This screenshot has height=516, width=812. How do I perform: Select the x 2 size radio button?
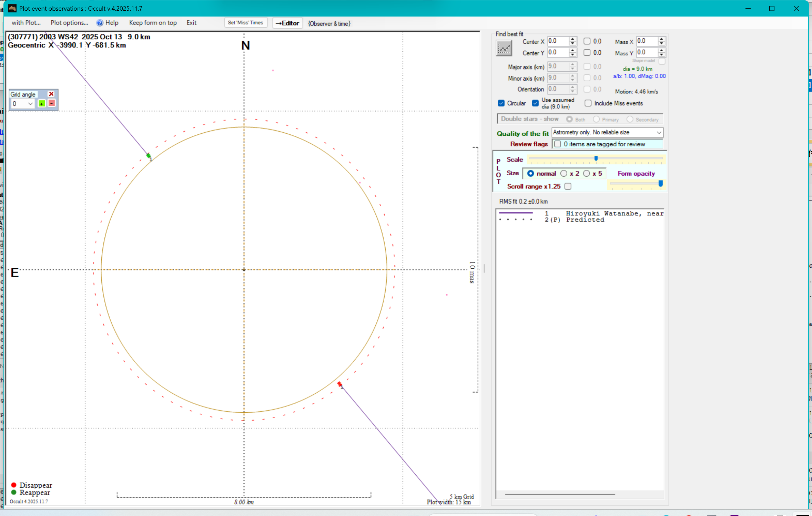[564, 174]
